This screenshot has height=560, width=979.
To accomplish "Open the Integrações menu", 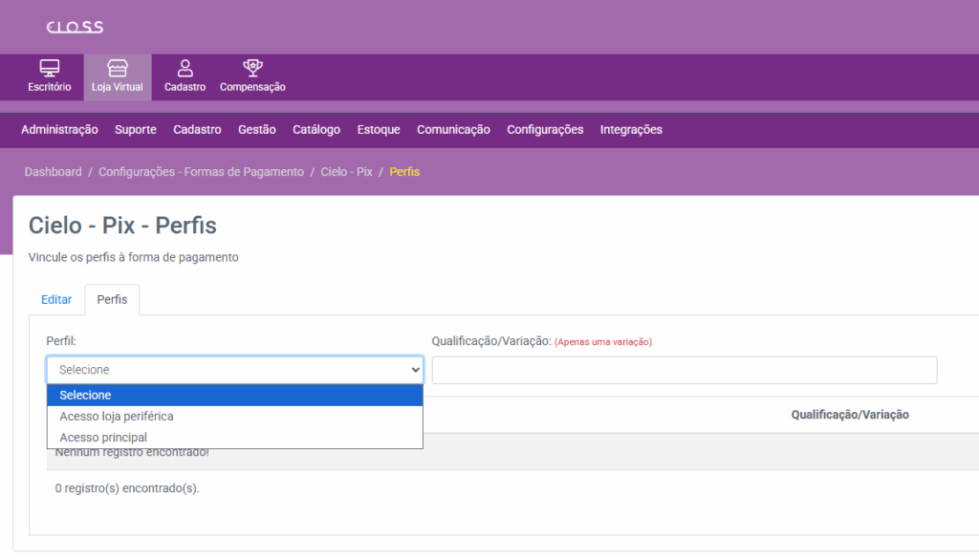I will [x=631, y=130].
